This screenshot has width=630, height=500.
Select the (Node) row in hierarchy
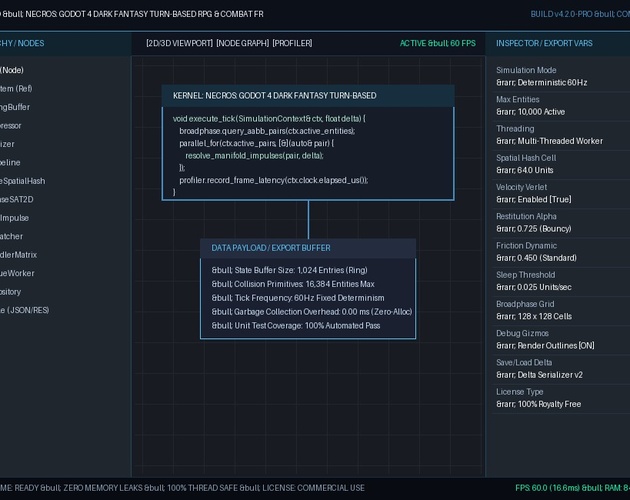pos(12,70)
